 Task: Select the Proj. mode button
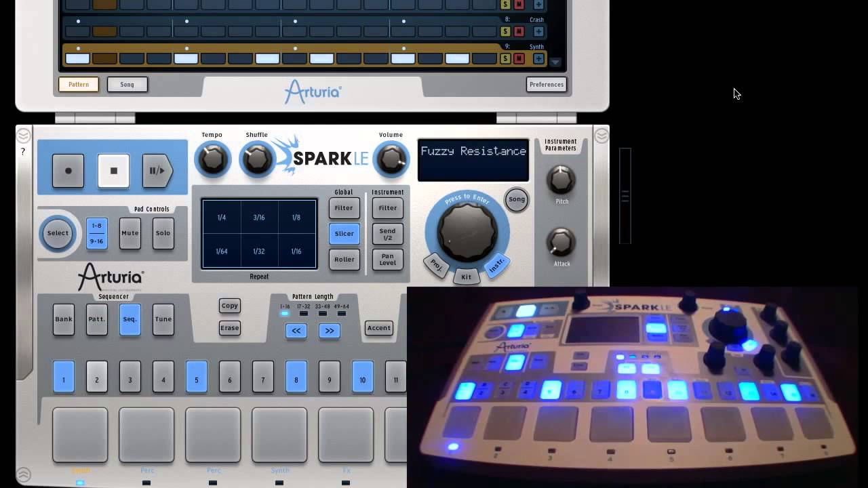point(436,266)
